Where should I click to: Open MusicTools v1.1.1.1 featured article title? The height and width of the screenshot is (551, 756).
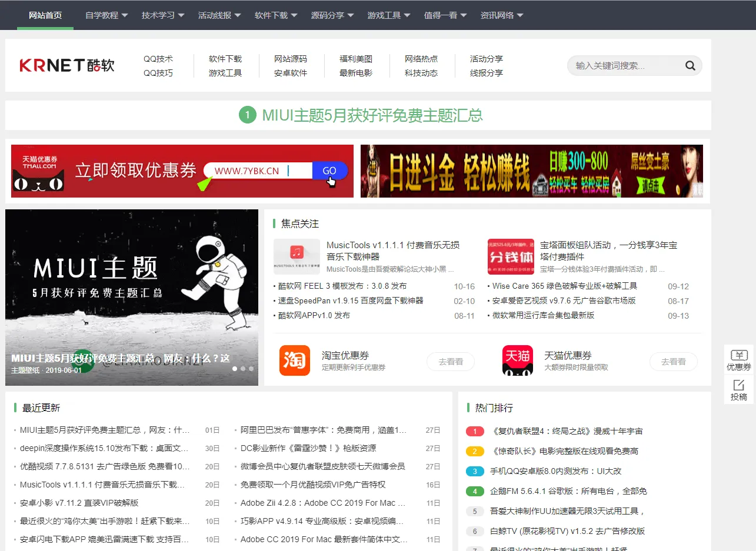(x=393, y=251)
